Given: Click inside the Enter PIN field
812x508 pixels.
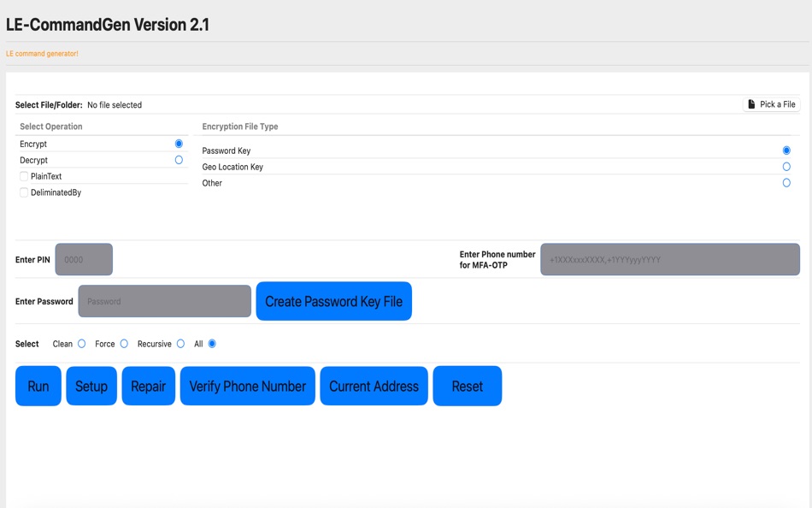Looking at the screenshot, I should [x=83, y=259].
